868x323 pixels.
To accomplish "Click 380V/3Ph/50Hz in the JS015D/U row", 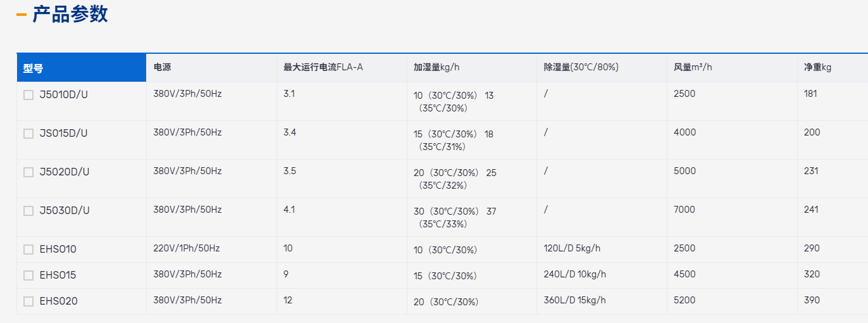I will click(x=187, y=132).
